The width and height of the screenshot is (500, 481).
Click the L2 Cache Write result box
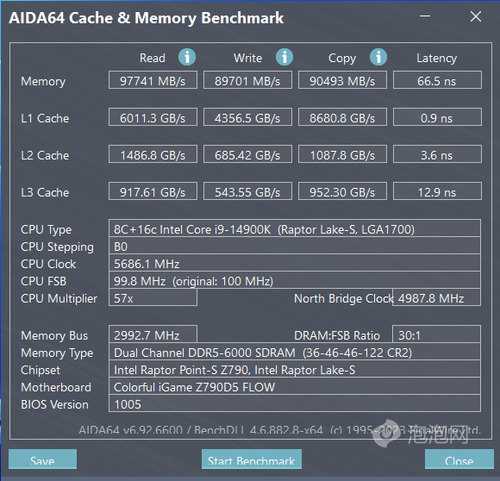click(x=248, y=154)
